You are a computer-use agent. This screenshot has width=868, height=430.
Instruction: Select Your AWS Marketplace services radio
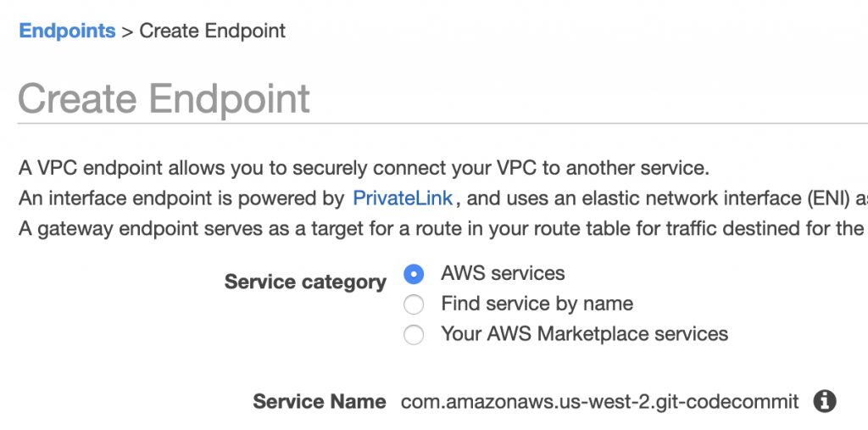[414, 335]
